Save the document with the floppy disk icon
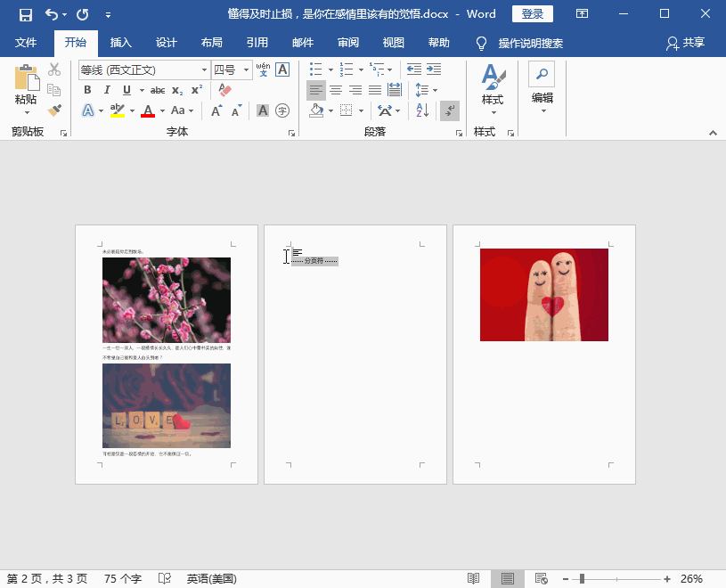This screenshot has height=588, width=726. coord(26,15)
